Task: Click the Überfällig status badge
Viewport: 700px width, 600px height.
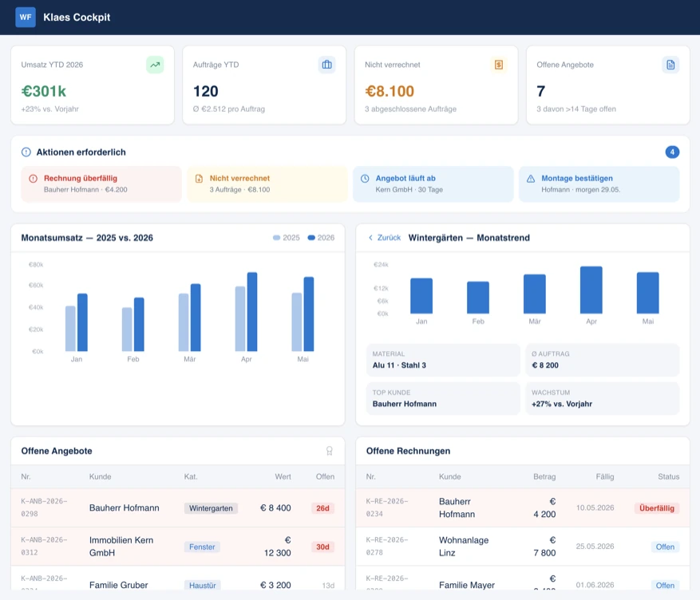Action: pos(657,508)
